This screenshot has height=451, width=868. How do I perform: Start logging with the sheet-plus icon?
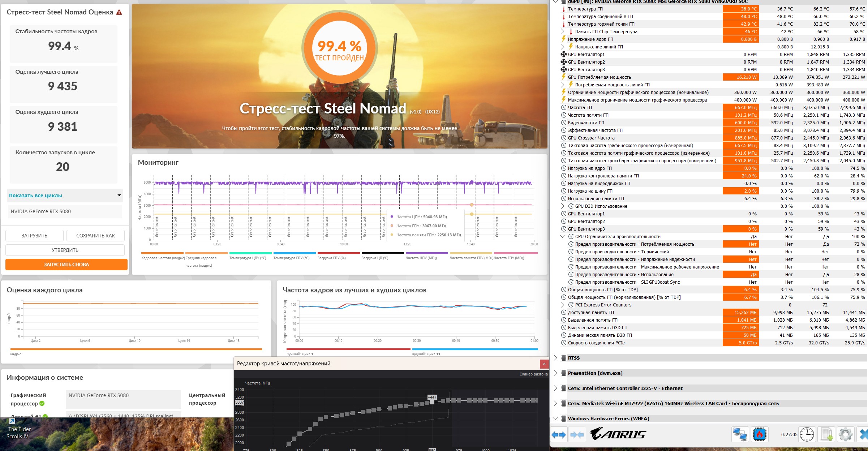click(x=827, y=434)
